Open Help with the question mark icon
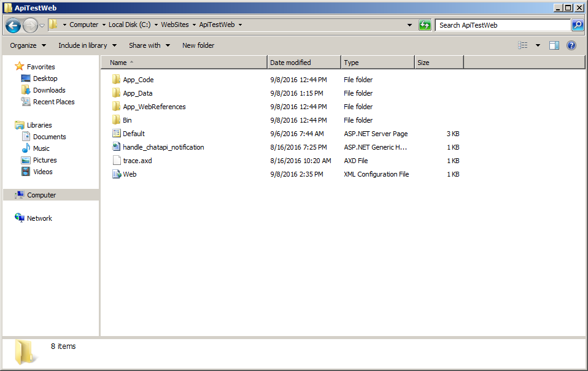The width and height of the screenshot is (588, 371). [x=571, y=45]
